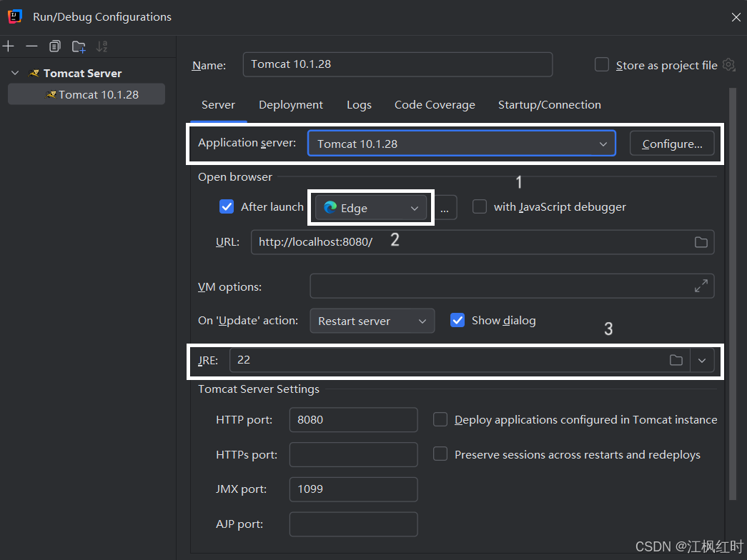Image resolution: width=747 pixels, height=560 pixels.
Task: Open the JRE dropdown arrow
Action: pyautogui.click(x=702, y=360)
